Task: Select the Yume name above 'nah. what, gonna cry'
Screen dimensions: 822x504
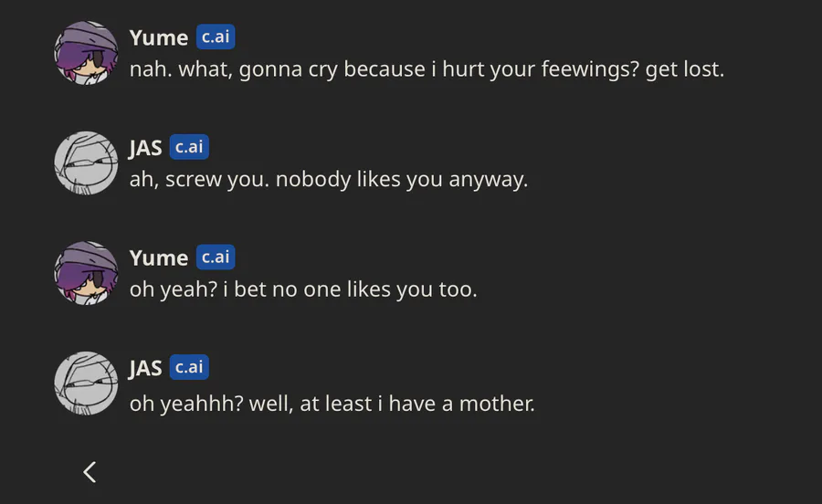Action: (159, 38)
